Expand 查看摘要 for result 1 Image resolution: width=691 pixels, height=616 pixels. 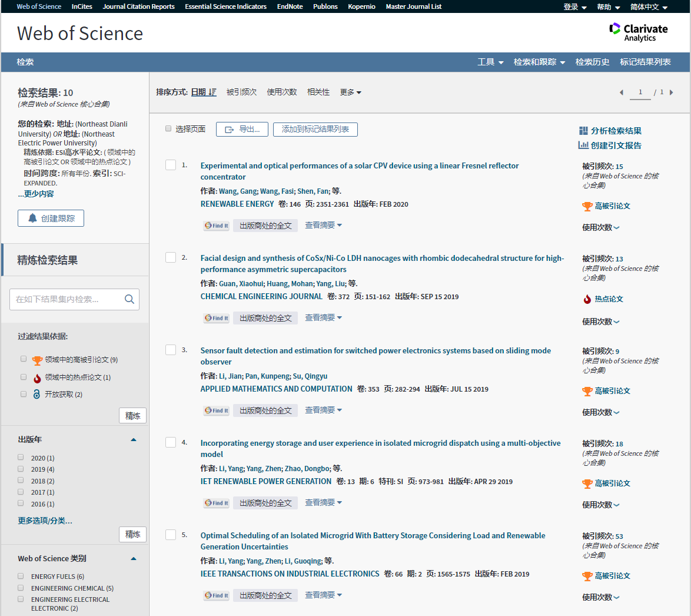click(x=324, y=226)
